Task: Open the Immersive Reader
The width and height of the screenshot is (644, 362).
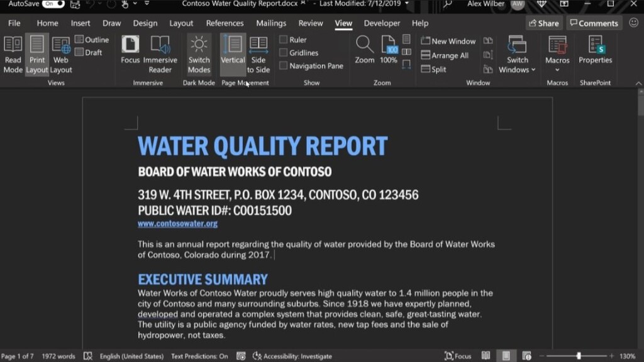Action: [x=160, y=54]
